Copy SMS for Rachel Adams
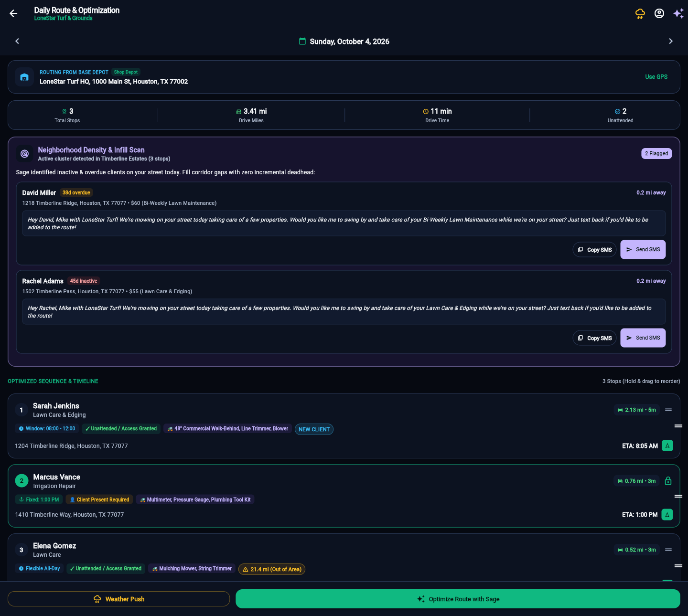The width and height of the screenshot is (688, 616). [x=595, y=338]
